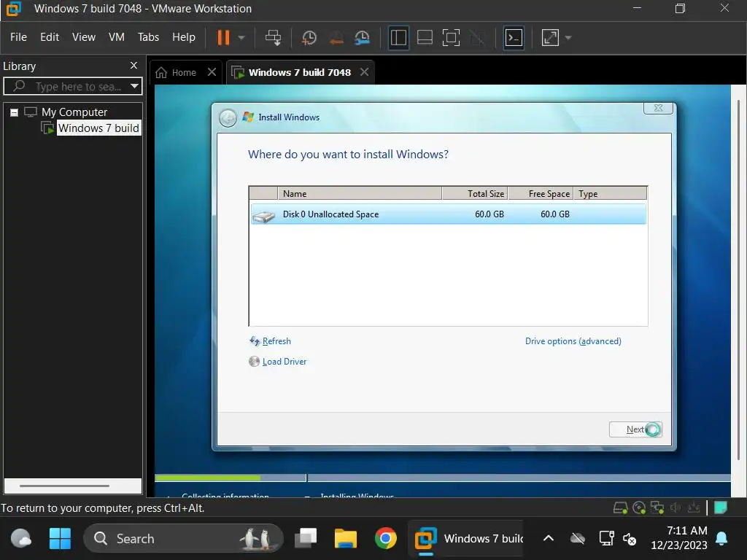The width and height of the screenshot is (747, 560).
Task: Click the Total Size column header
Action: 475,193
